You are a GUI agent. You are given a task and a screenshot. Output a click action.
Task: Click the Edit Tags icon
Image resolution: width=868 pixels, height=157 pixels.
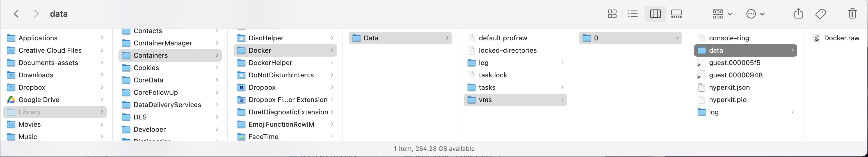[821, 14]
